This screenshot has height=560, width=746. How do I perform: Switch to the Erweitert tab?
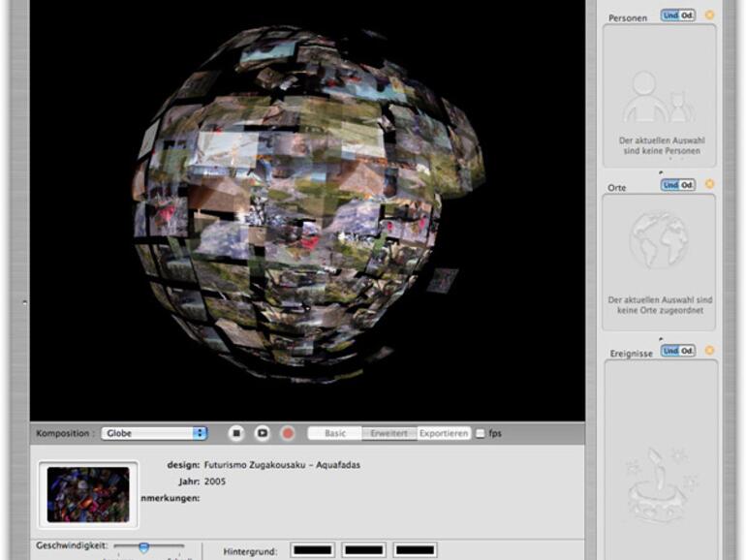point(389,433)
